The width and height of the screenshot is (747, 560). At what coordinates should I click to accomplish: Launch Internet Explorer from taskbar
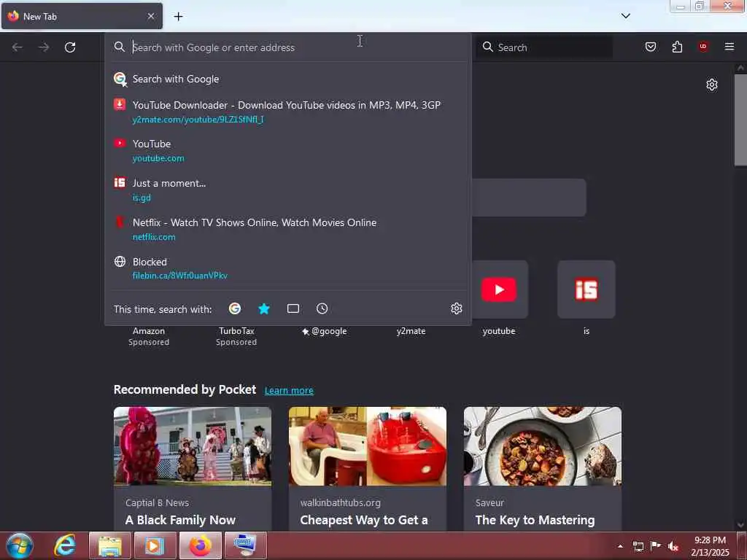65,545
